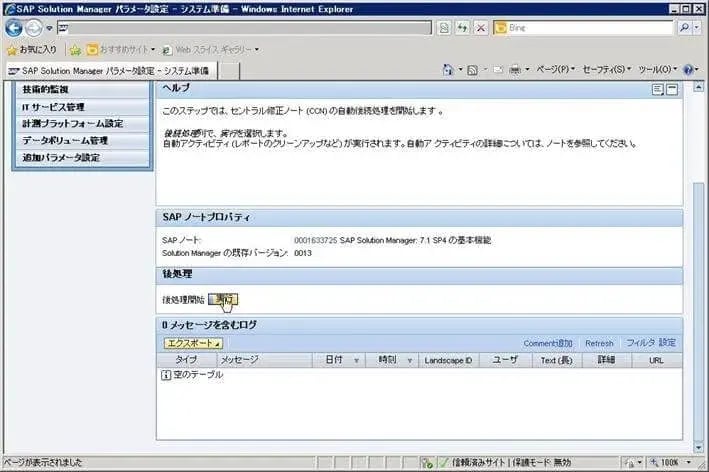The height and width of the screenshot is (472, 709).
Task: Click the URL column header
Action: [x=656, y=360]
